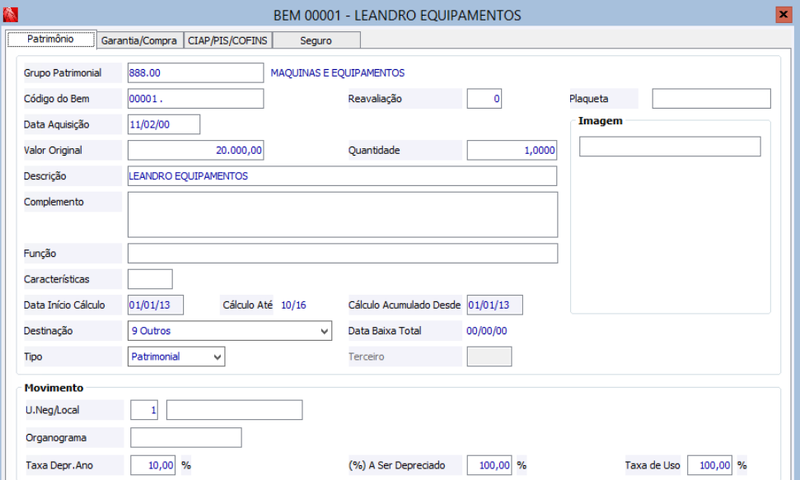Screen dimensions: 800x480
Task: Close the BEM 00001 window
Action: (783, 14)
